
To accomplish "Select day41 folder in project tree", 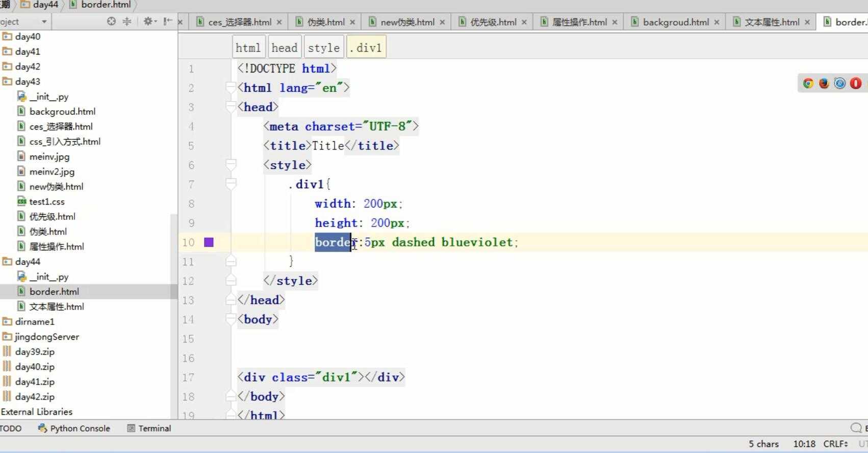I will tap(28, 52).
